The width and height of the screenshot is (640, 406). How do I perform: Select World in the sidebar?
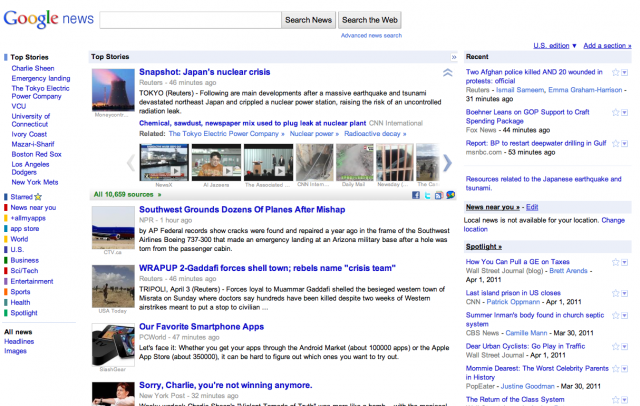tap(19, 239)
